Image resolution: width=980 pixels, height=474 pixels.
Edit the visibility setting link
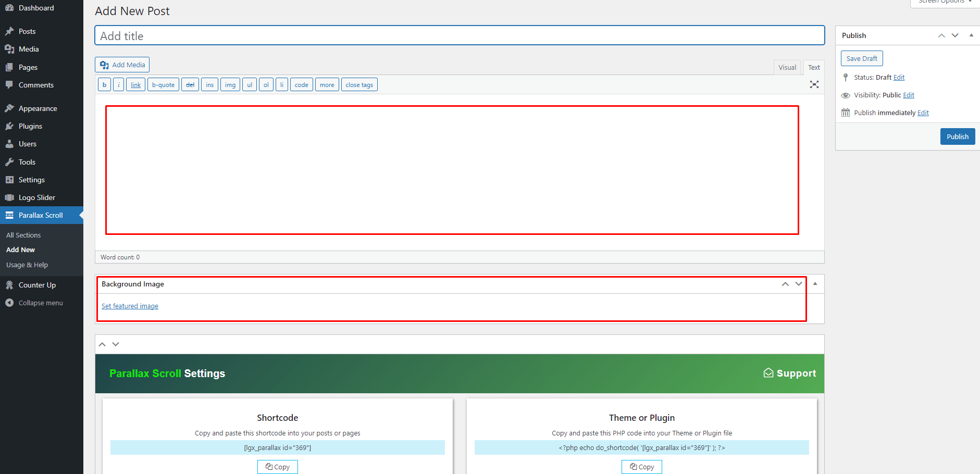click(x=909, y=95)
